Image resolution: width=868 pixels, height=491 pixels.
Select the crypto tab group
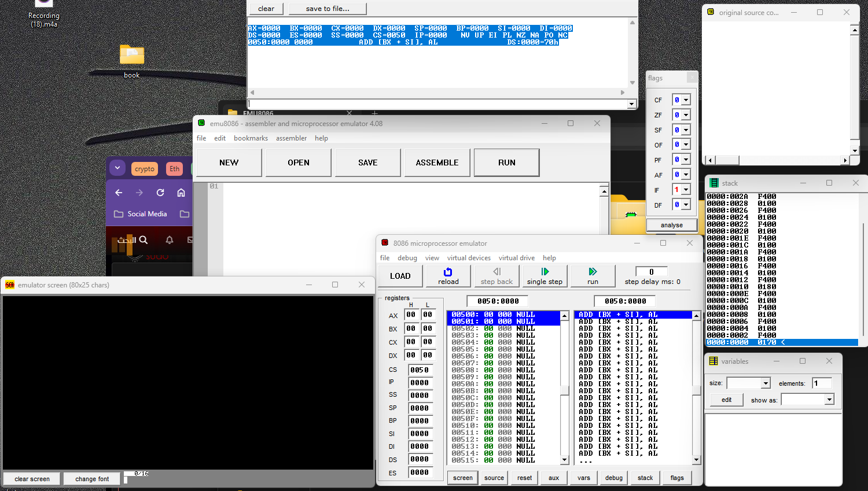pos(145,169)
